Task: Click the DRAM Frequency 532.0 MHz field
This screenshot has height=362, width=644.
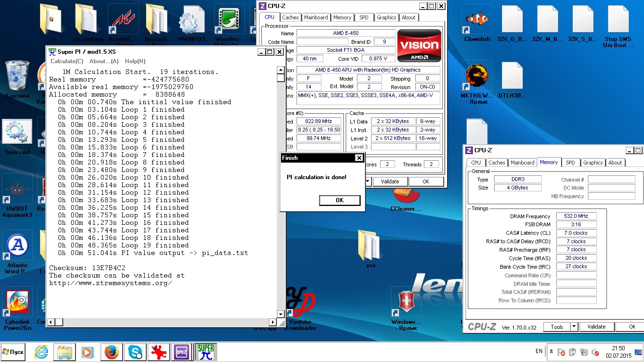Action: [x=577, y=216]
